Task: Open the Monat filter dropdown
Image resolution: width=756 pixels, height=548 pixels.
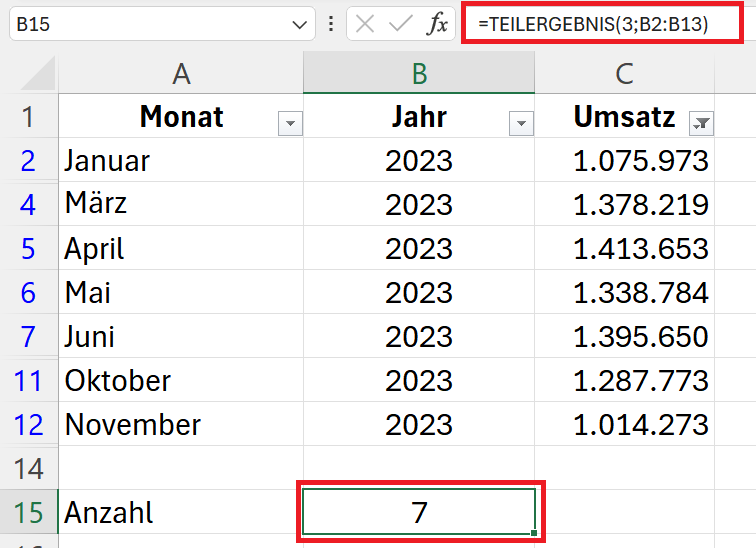Action: pos(290,123)
